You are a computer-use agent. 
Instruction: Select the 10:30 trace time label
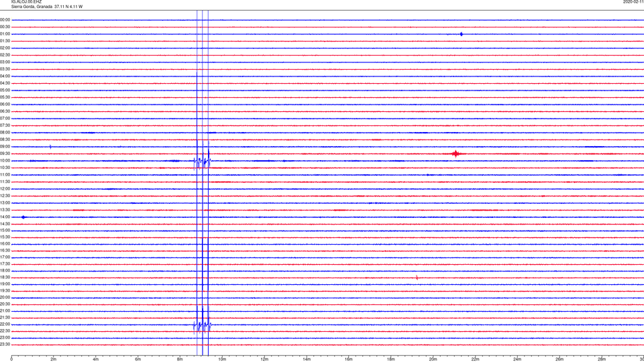tap(5, 168)
